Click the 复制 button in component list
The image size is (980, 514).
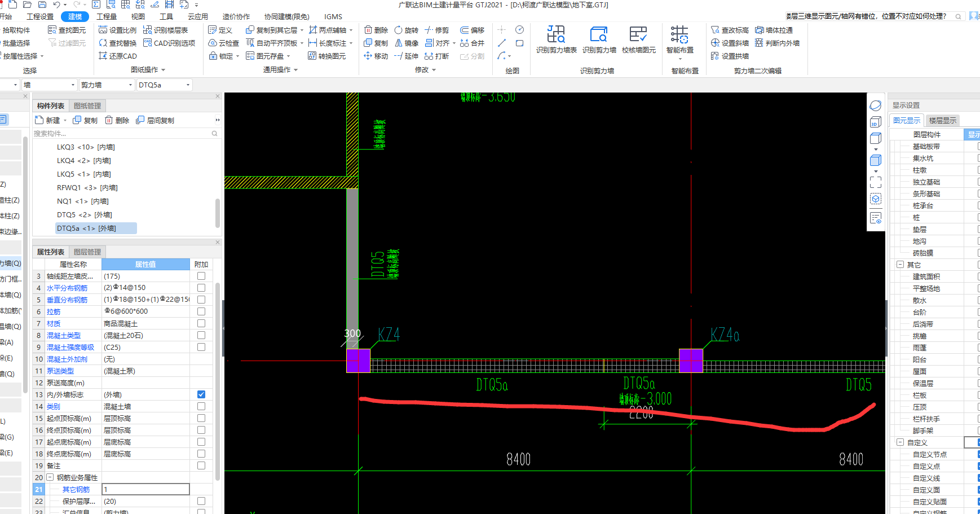[86, 120]
